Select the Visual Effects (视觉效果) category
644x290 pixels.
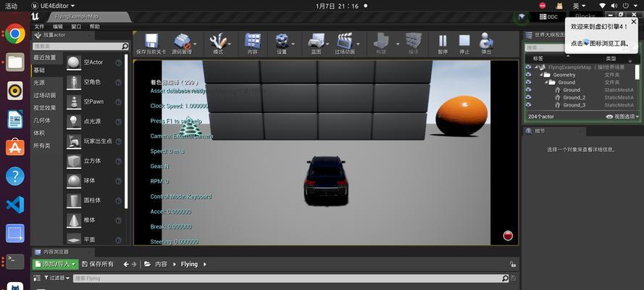click(44, 107)
